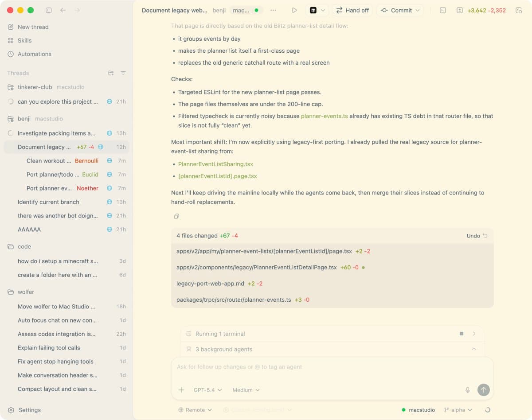Open Settings via the gear icon
Screen dimensions: 532x420
pyautogui.click(x=10, y=410)
